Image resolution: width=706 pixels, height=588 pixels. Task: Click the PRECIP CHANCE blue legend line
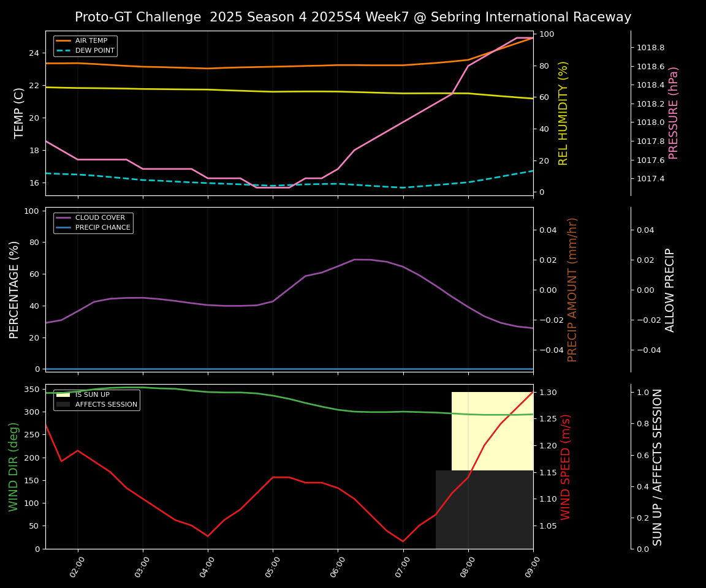[x=63, y=228]
